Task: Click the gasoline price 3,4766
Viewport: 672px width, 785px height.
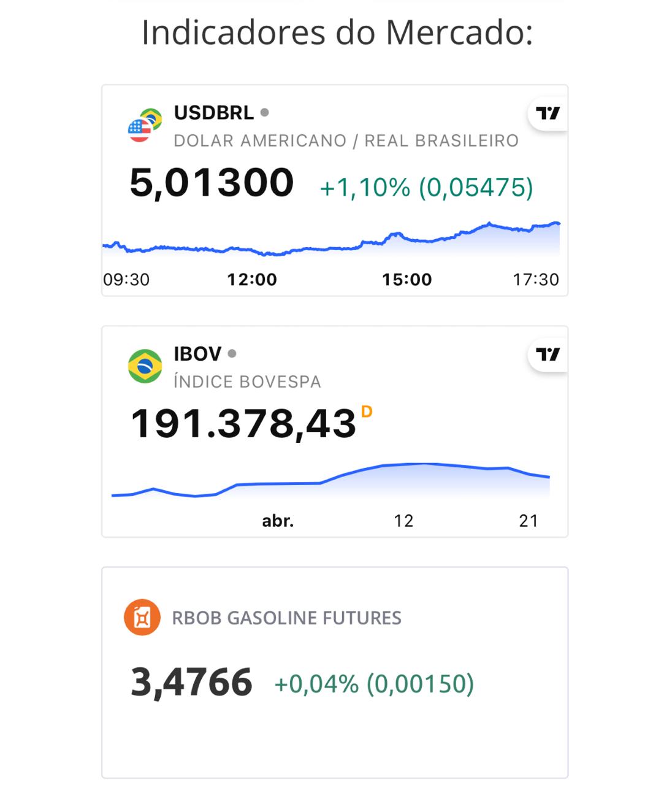Action: click(x=191, y=682)
